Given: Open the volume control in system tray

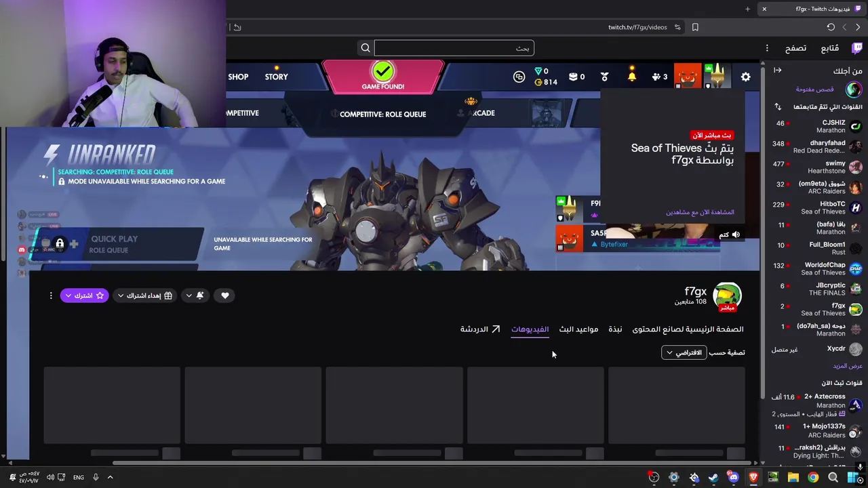Looking at the screenshot, I should (x=50, y=477).
